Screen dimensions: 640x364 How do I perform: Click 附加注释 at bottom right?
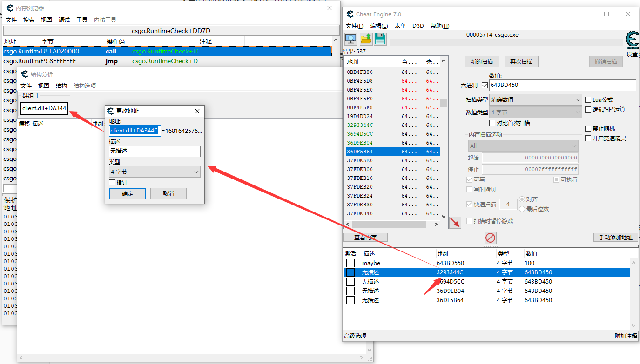coord(626,336)
